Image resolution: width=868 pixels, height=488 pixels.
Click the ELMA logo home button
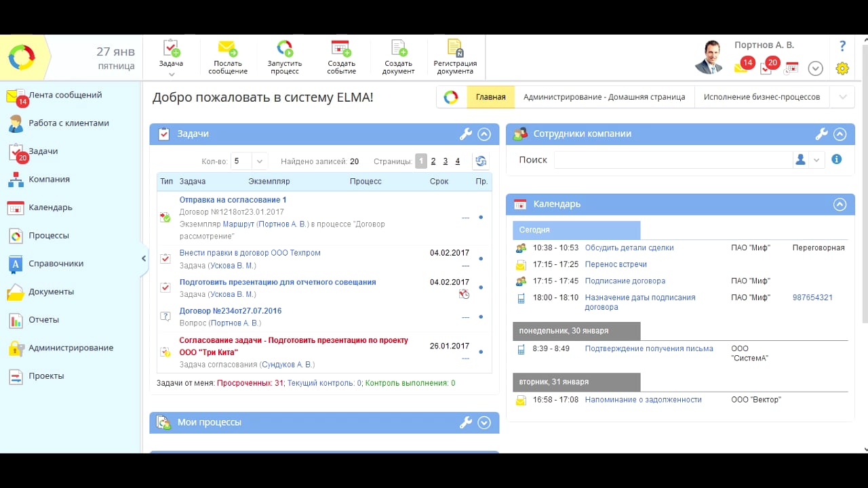22,58
